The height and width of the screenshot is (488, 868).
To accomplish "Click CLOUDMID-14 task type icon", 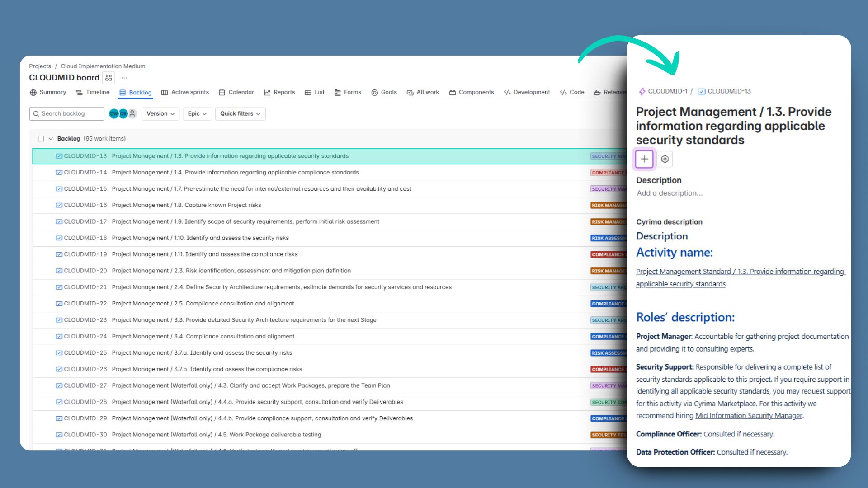I will [x=59, y=172].
